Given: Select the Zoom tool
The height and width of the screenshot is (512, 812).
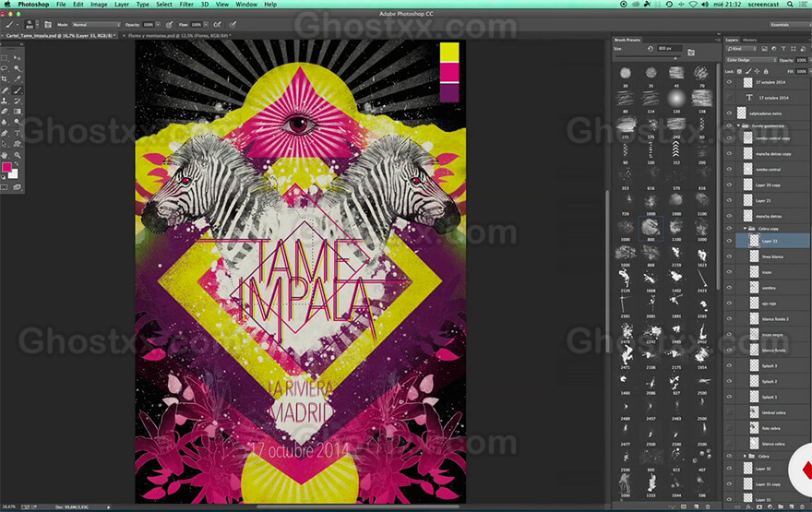Looking at the screenshot, I should [x=18, y=155].
